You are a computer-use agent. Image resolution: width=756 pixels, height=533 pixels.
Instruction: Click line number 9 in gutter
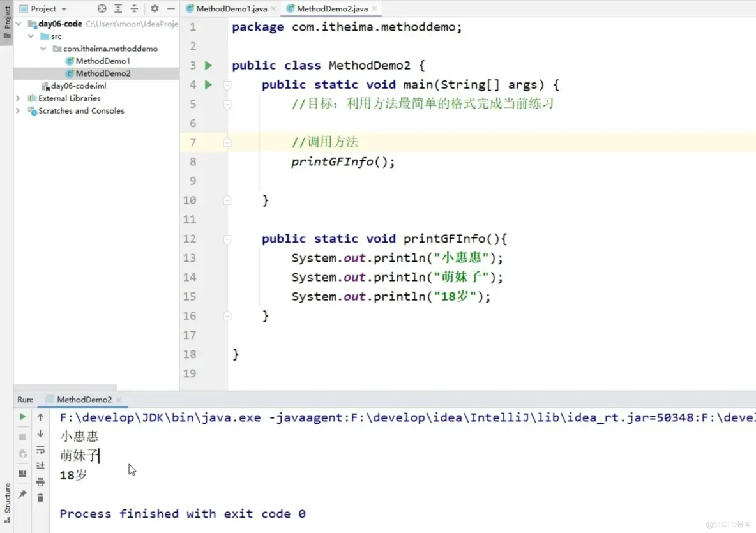[193, 181]
